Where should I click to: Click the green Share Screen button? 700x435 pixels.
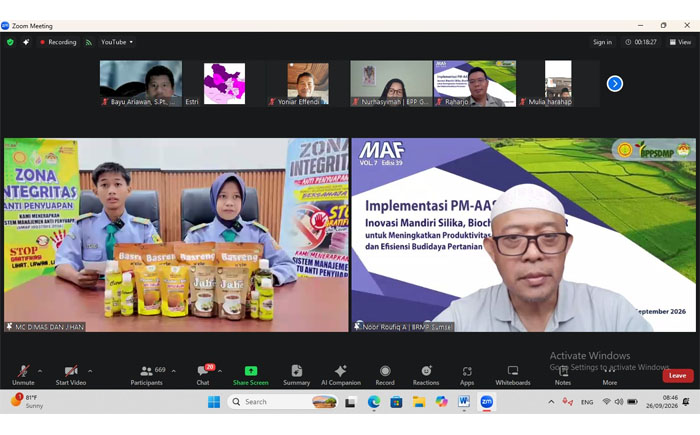pyautogui.click(x=250, y=375)
